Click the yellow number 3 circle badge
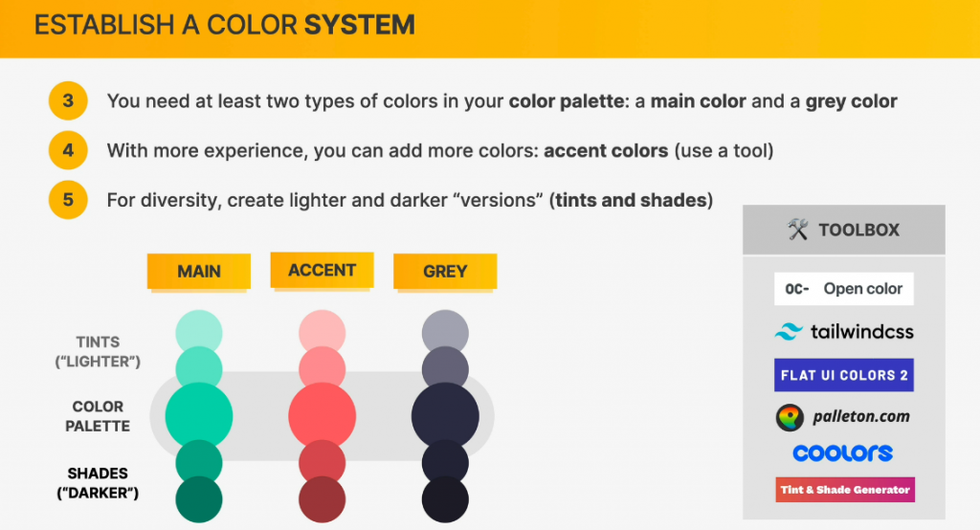The width and height of the screenshot is (980, 530). coord(68,100)
